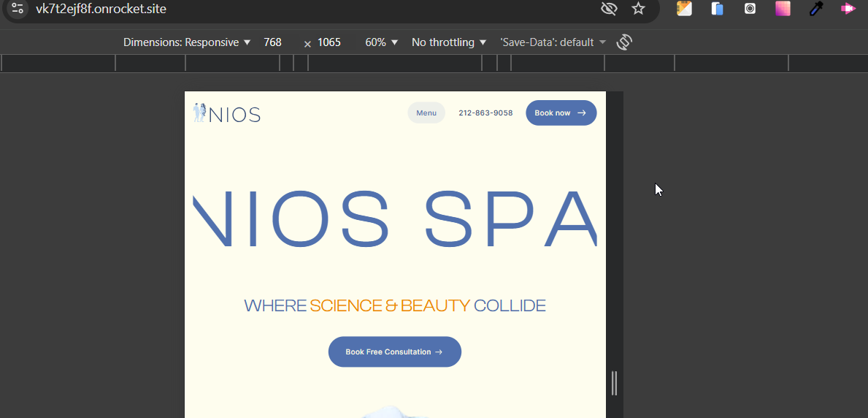Click the viewport height field showing 1065
The height and width of the screenshot is (418, 868).
[x=329, y=42]
